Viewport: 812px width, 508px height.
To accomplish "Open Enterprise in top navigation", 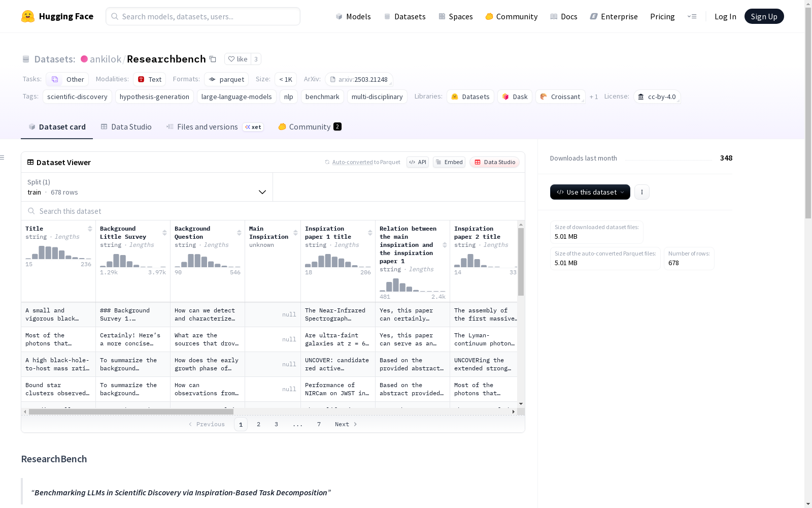I will [x=614, y=16].
